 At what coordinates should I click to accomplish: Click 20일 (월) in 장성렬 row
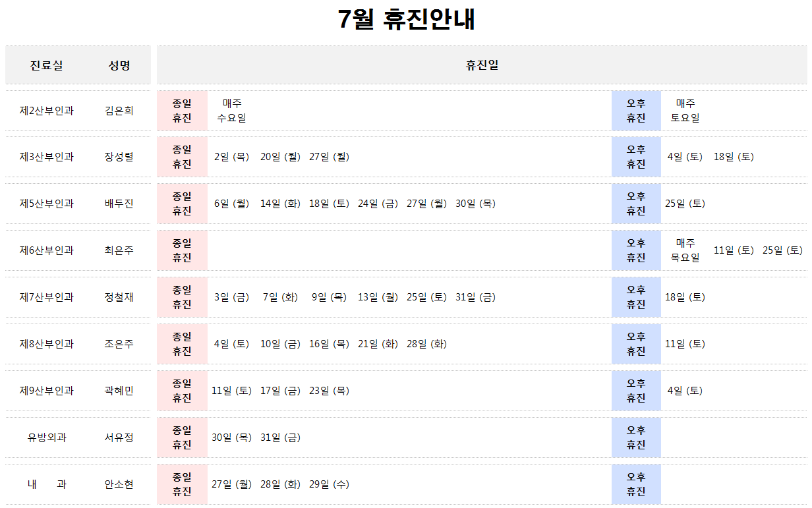point(281,157)
